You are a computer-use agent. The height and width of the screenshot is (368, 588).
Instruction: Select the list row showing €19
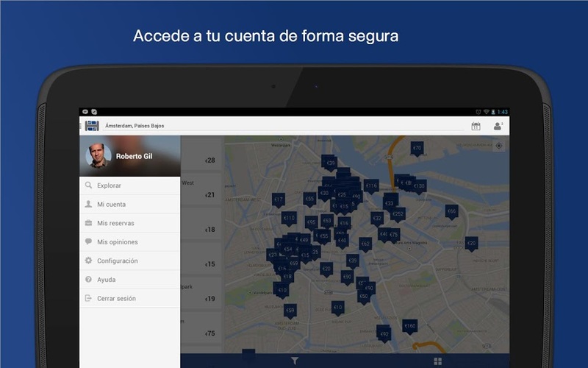[x=201, y=292]
